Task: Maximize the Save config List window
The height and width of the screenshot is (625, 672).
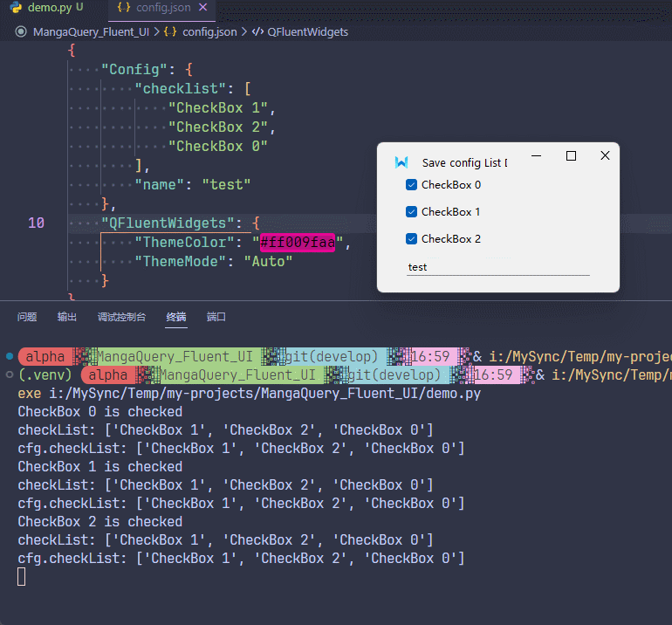Action: coord(571,156)
